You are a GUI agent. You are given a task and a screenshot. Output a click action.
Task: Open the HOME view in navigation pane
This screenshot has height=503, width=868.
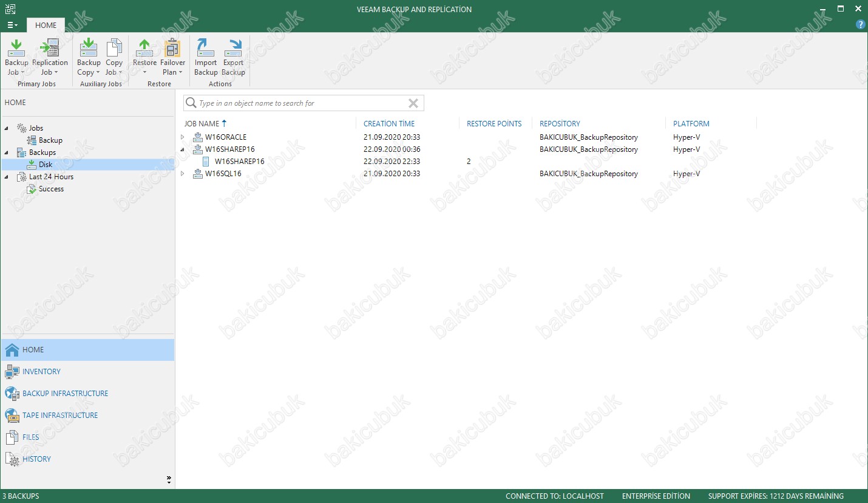(87, 350)
